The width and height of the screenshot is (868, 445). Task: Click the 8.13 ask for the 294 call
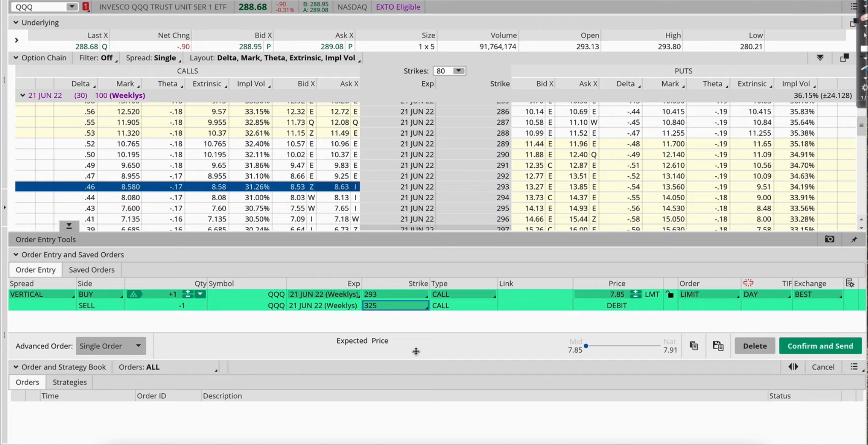[341, 198]
